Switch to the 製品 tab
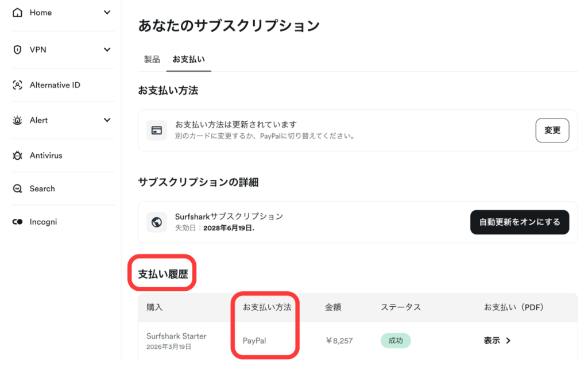 point(152,59)
